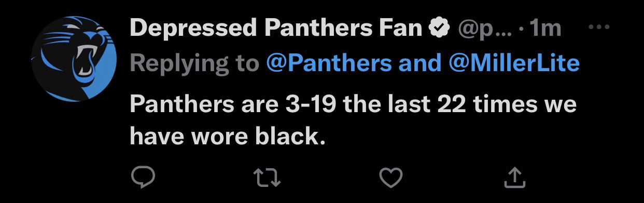Click the reply speech bubble icon
Viewport: 644px width, 203px height.
click(143, 178)
